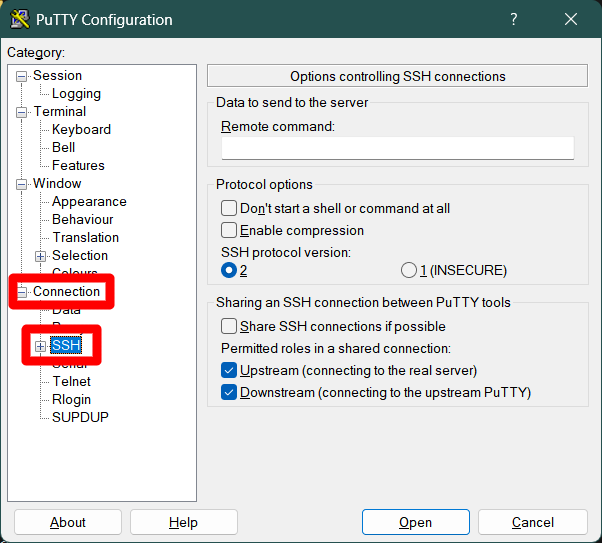Open the Behaviour category

click(83, 220)
